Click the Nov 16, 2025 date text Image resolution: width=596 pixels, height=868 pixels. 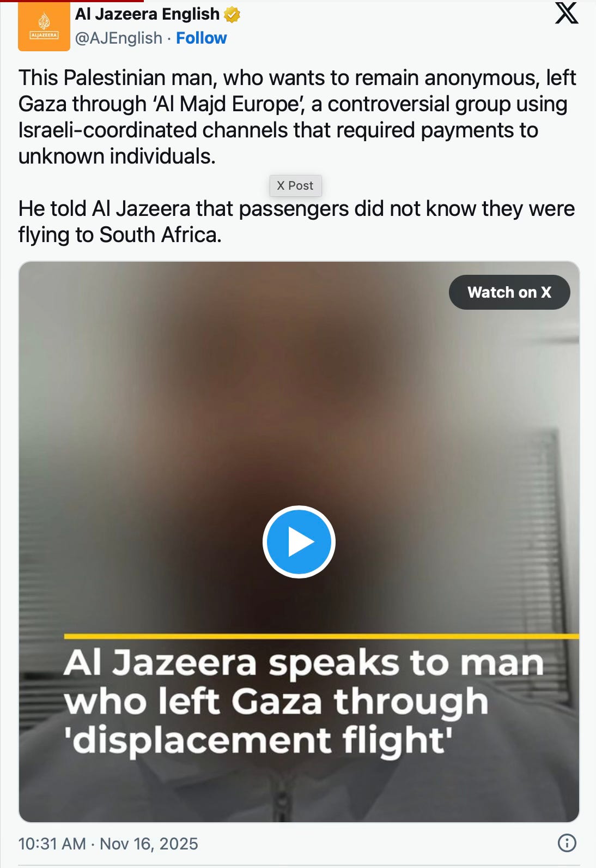(149, 843)
